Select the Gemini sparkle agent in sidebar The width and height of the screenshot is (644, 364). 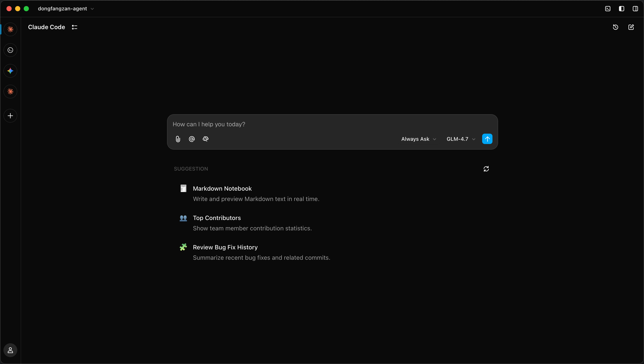point(10,71)
